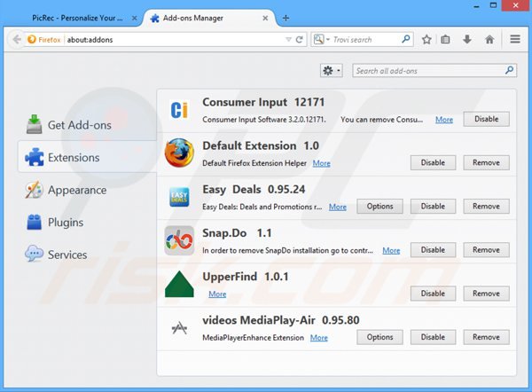Click the magnifier in the Trovi search box
Viewport: 532px width, 392px height.
[x=406, y=39]
